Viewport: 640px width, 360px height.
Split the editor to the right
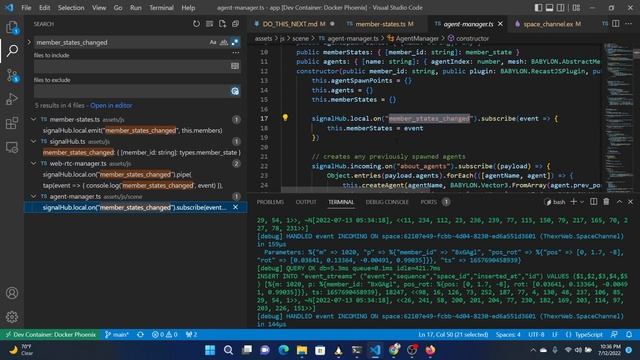coord(616,24)
